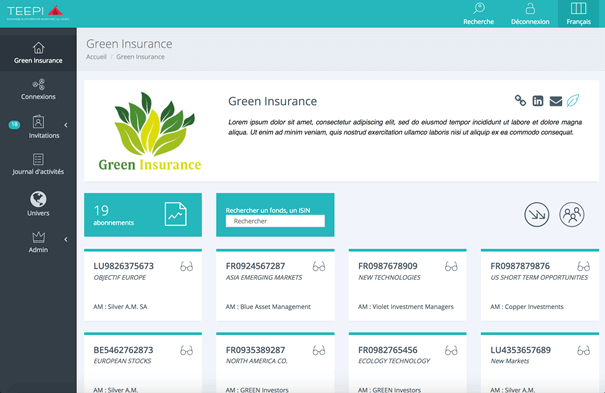The height and width of the screenshot is (393, 605).
Task: Open Invitations in the sidebar
Action: coord(44,127)
